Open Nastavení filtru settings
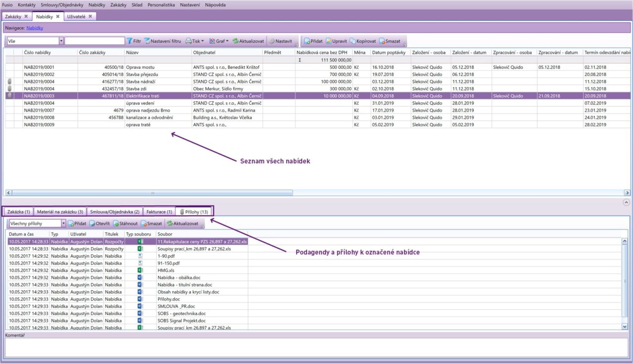This screenshot has width=633, height=364. (x=163, y=41)
